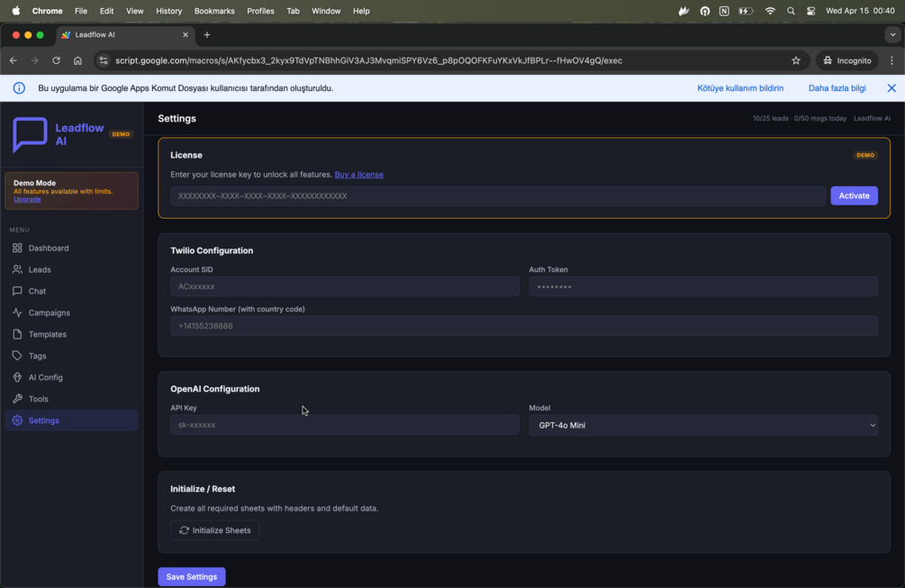Click the Activate license button
Viewport: 905px width, 588px height.
[x=854, y=195]
